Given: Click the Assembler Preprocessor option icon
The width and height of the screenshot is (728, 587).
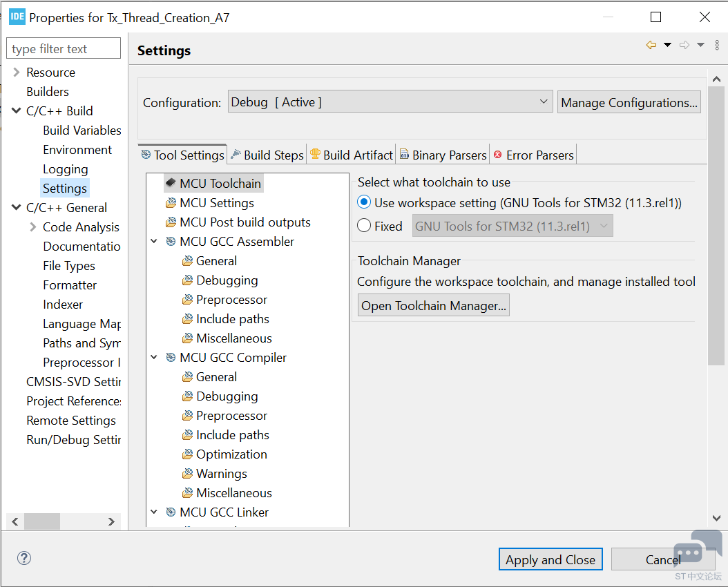Looking at the screenshot, I should [x=187, y=300].
